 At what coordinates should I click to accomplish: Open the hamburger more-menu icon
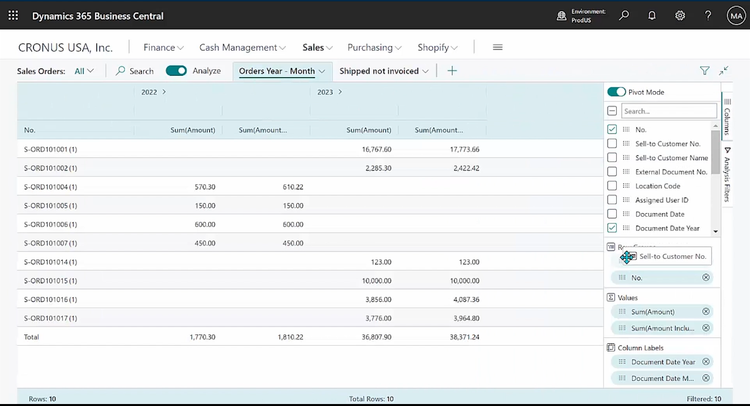pos(497,47)
